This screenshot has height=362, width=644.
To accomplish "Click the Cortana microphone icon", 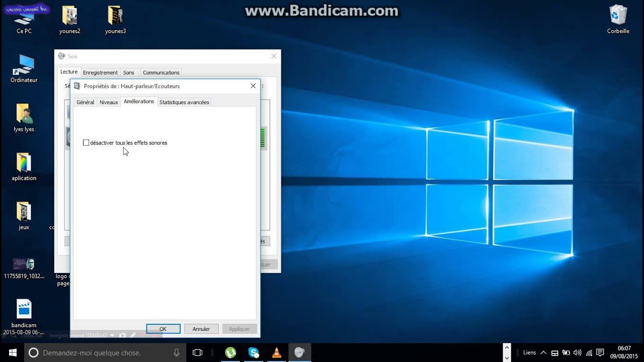I will click(177, 352).
